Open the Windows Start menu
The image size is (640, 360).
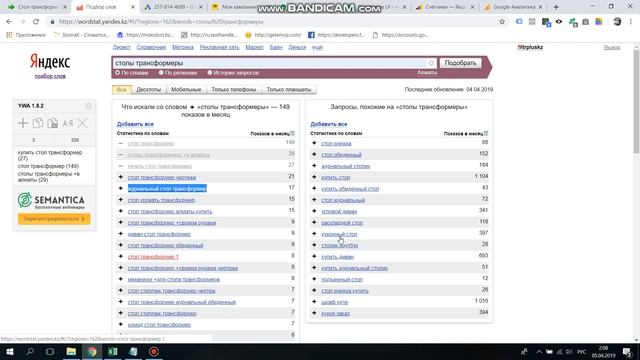click(9, 351)
